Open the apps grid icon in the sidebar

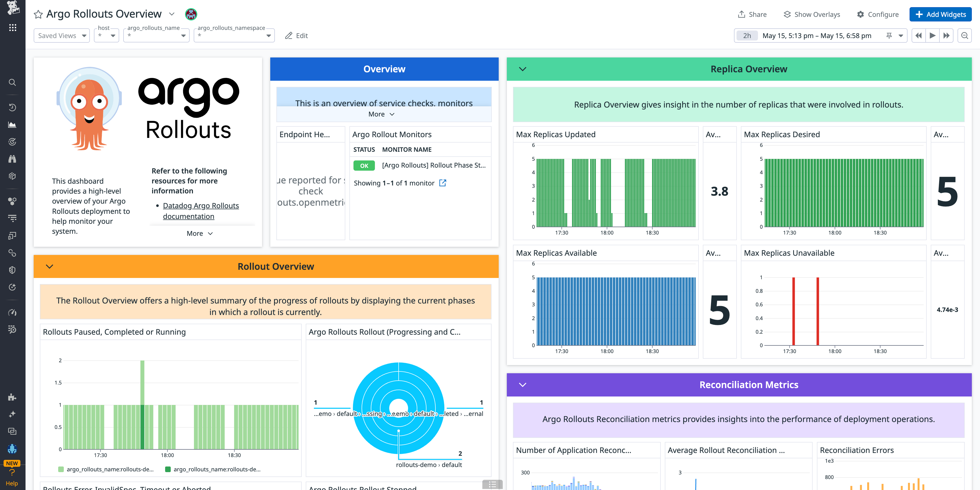pos(13,27)
